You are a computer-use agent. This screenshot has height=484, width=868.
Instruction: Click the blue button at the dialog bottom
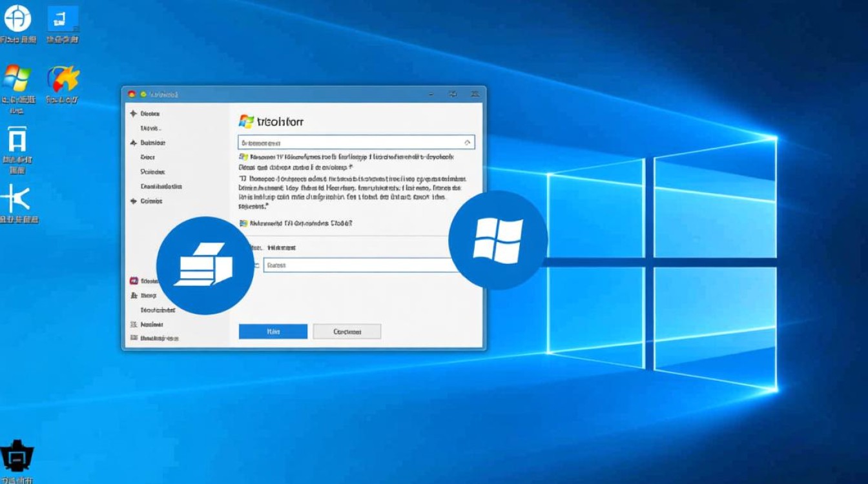coord(273,332)
